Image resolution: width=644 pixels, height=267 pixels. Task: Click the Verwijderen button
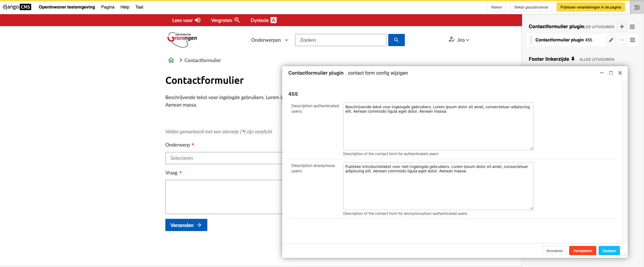[x=582, y=251]
